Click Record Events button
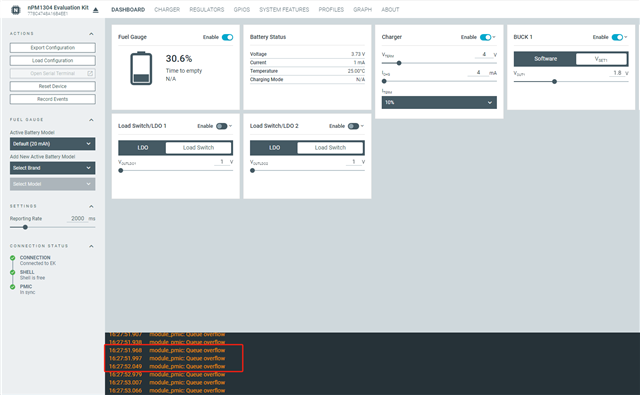The width and height of the screenshot is (640, 395). pos(53,99)
